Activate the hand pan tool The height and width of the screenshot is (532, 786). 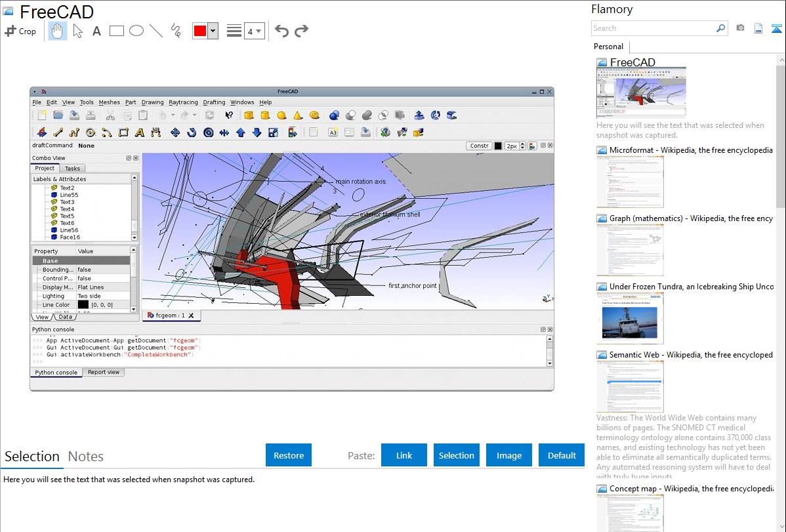click(x=57, y=31)
